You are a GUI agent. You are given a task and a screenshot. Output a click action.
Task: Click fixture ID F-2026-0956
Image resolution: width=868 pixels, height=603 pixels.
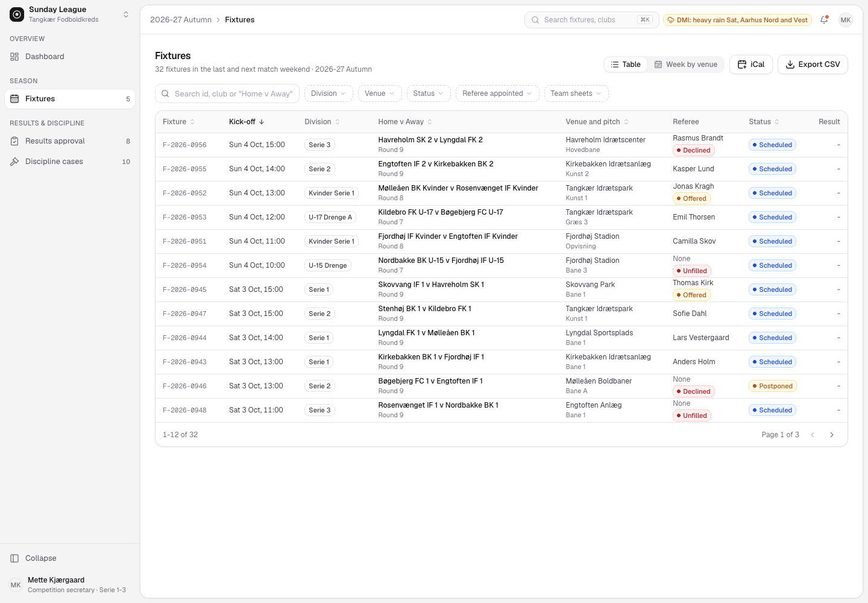click(x=184, y=145)
